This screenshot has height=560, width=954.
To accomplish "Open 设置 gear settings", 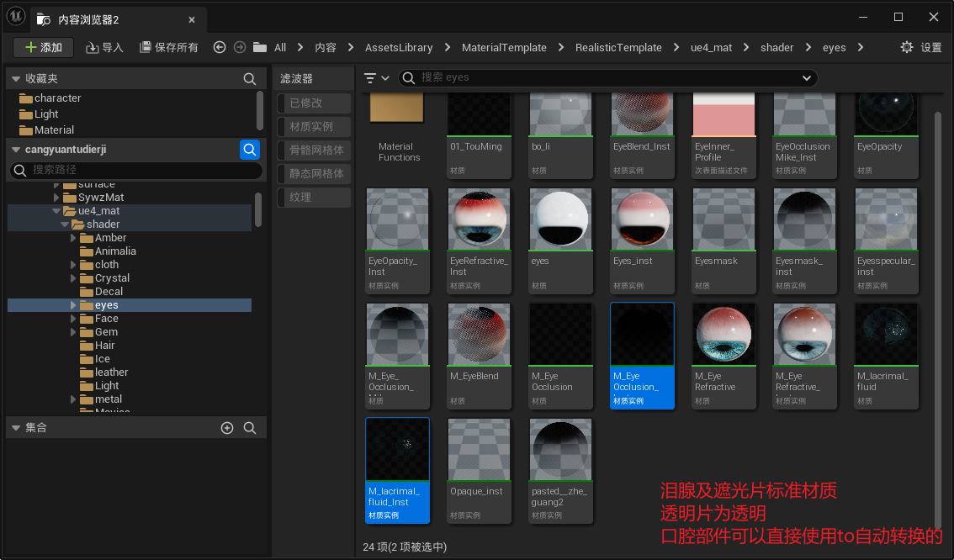I will point(920,48).
